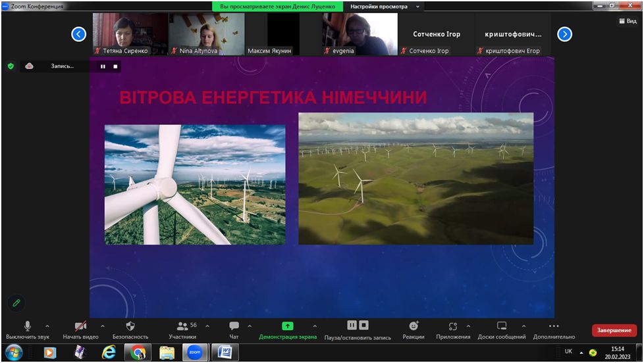Start video with Начать видео camera icon
The height and width of the screenshot is (363, 644).
80,329
